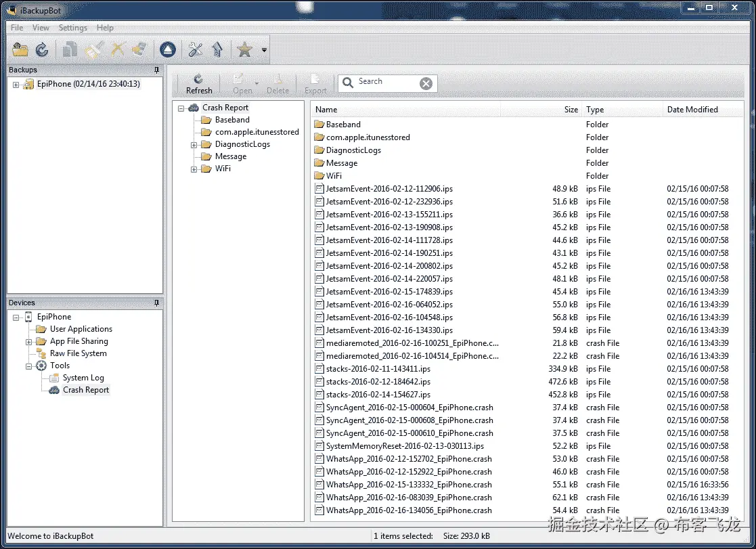The height and width of the screenshot is (549, 756).
Task: Select WhatsApp_2016-02-15-133332_EpiPhone.crash file
Action: click(525, 485)
